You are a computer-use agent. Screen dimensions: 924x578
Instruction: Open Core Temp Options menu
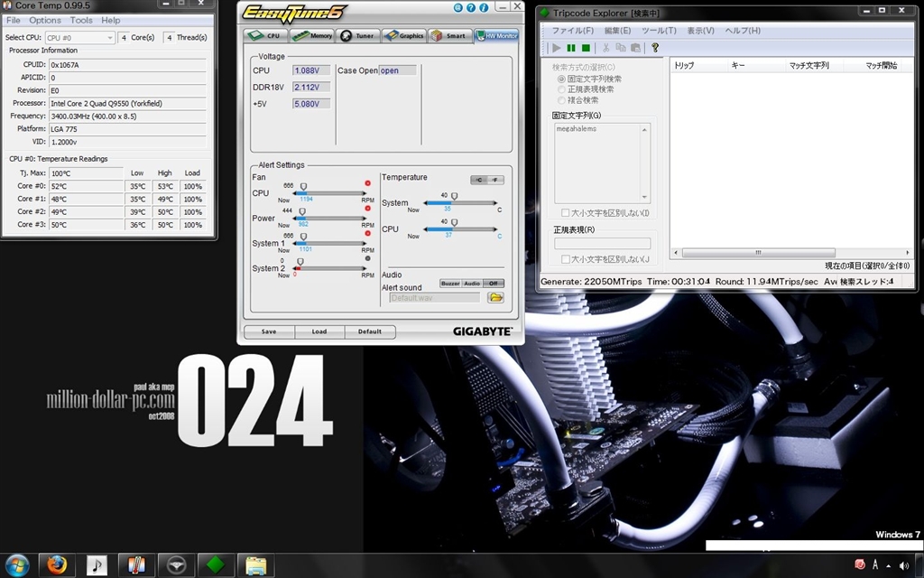pyautogui.click(x=45, y=20)
